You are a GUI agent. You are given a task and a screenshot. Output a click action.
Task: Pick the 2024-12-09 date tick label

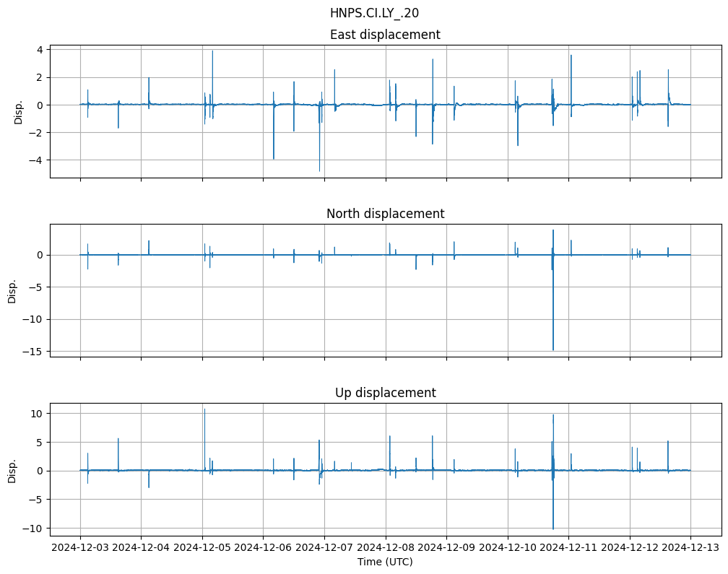pyautogui.click(x=446, y=547)
